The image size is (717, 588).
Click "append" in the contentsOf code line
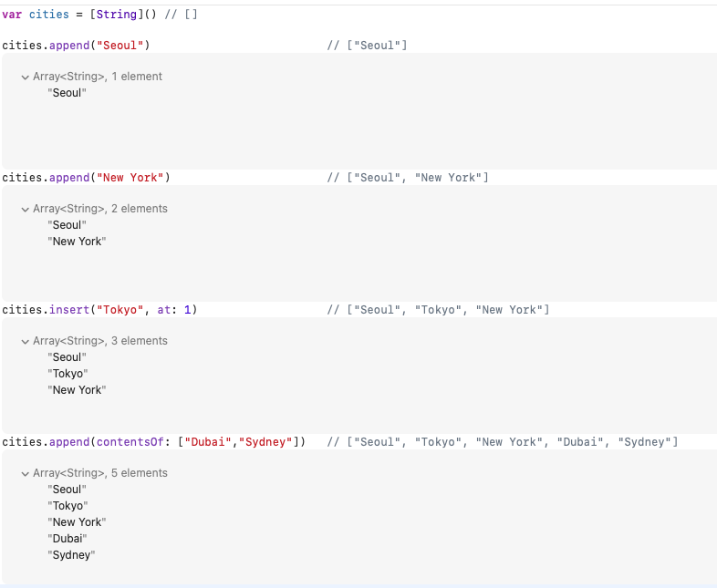69,442
